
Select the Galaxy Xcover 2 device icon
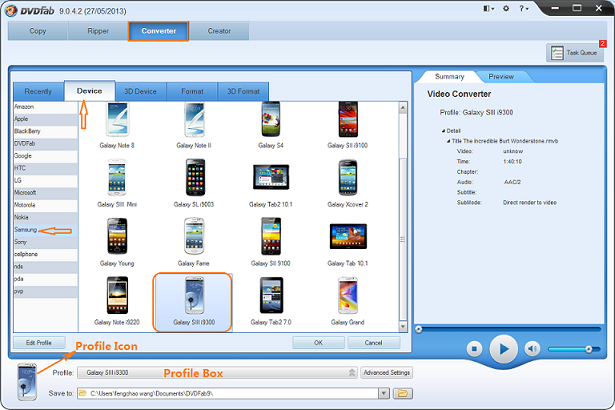click(348, 177)
